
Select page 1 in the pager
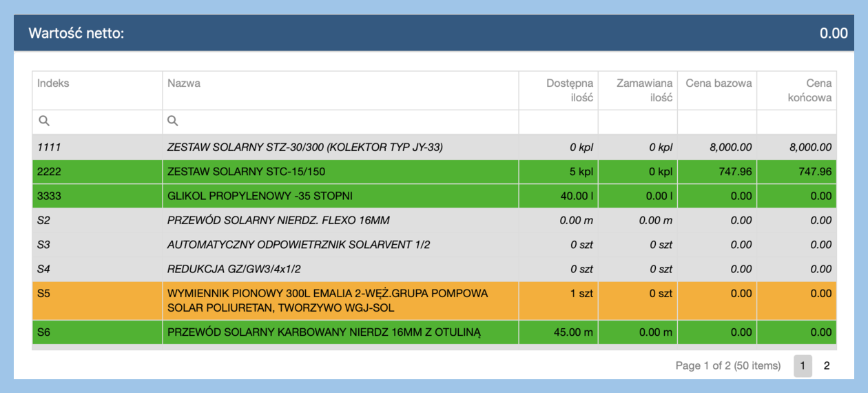(x=803, y=366)
